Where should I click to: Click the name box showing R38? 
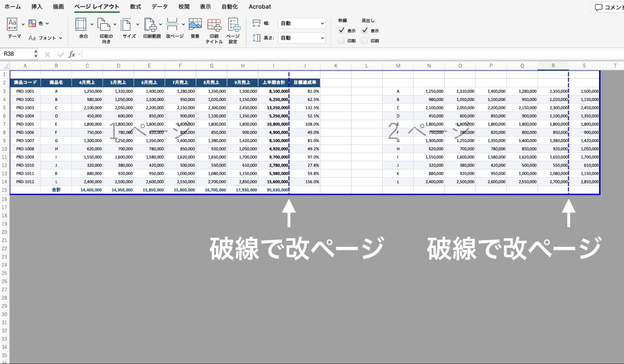point(17,54)
